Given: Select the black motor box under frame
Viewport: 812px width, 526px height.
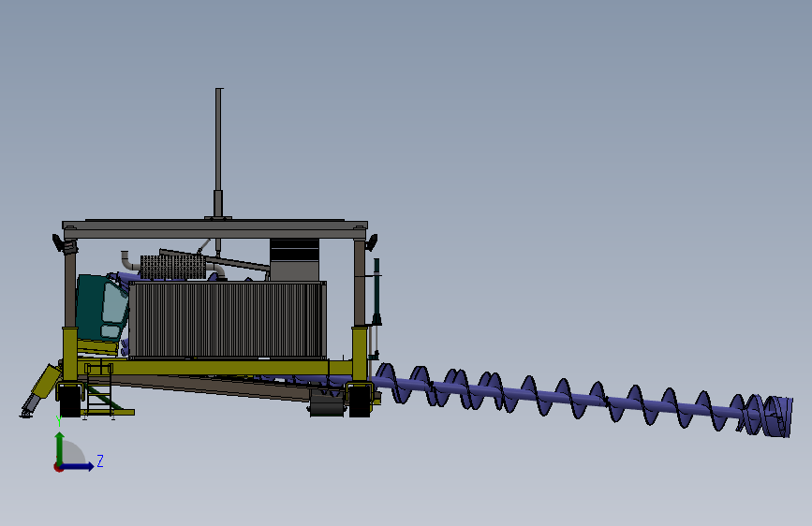Looking at the screenshot, I should coord(327,405).
